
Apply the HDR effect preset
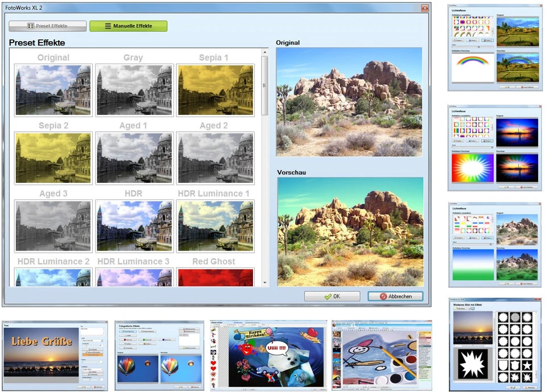pos(134,226)
